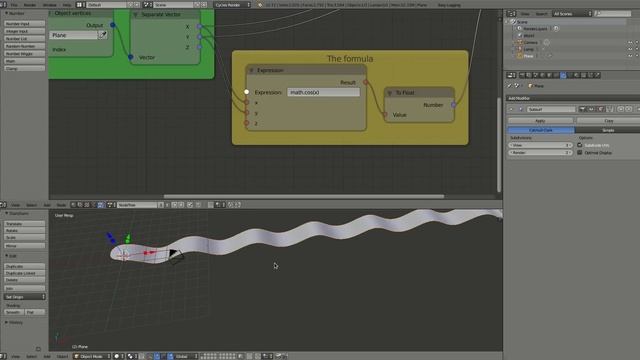
Task: Click the Expression field containing math.cos(x)
Action: tap(323, 92)
